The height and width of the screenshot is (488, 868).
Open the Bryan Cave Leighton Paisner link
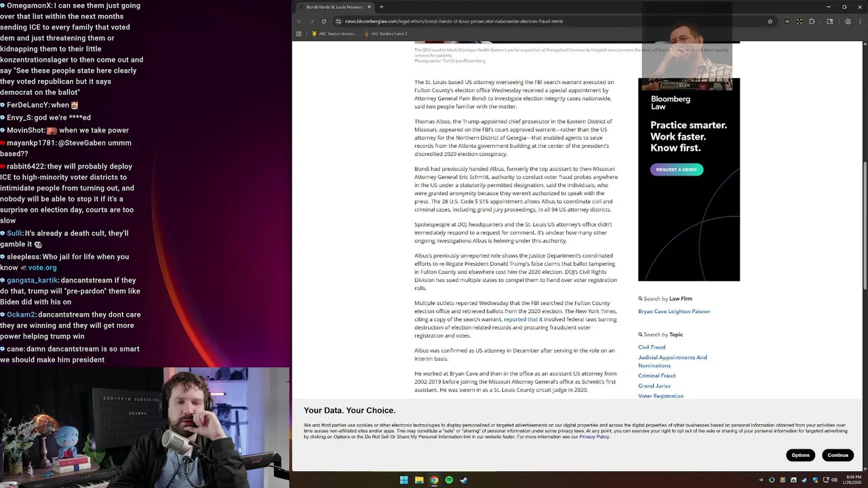pos(674,311)
